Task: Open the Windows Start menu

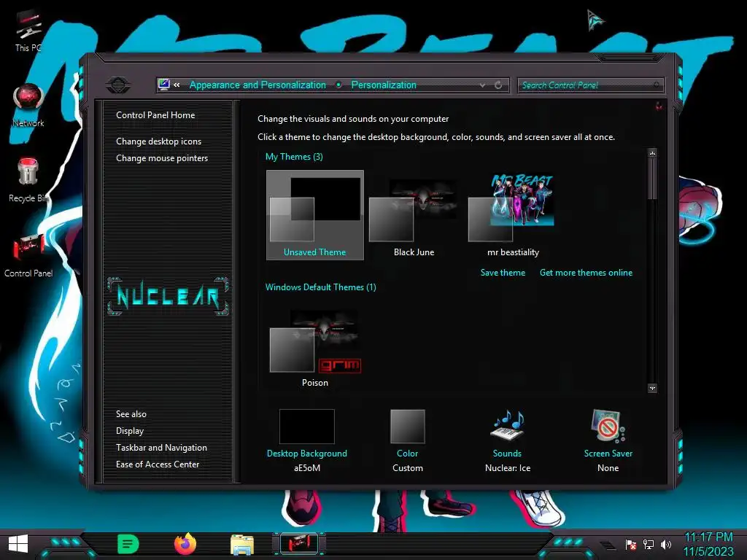Action: pyautogui.click(x=18, y=544)
